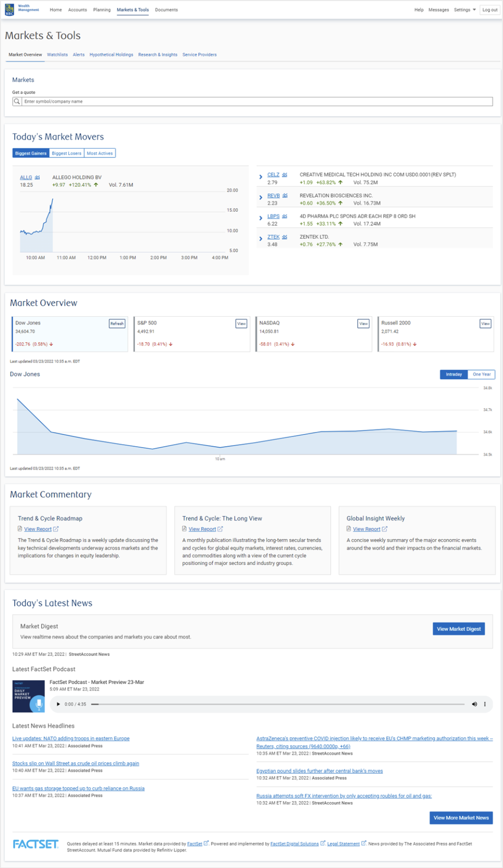Open the chart icon beside REVB
503x868 pixels.
point(285,195)
